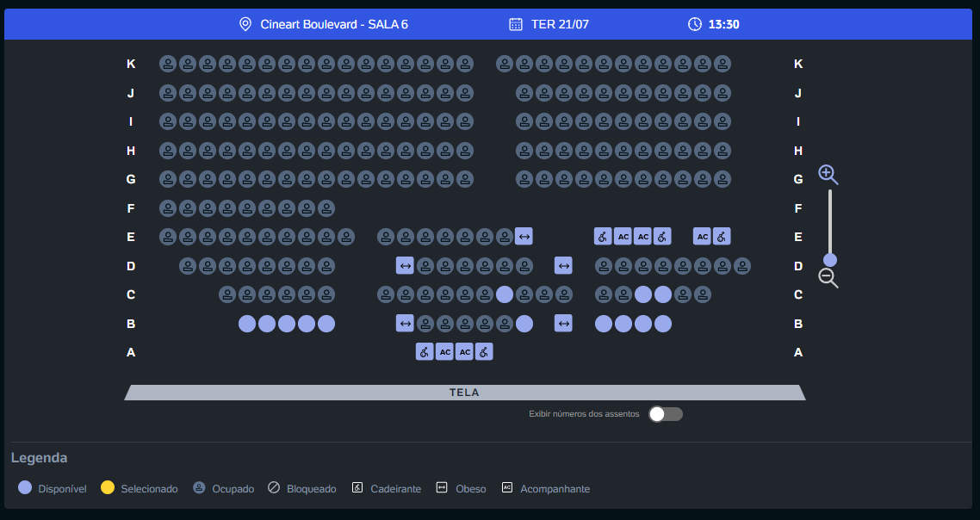980x520 pixels.
Task: Click the calendar icon next to TER 21/07
Action: (x=516, y=24)
